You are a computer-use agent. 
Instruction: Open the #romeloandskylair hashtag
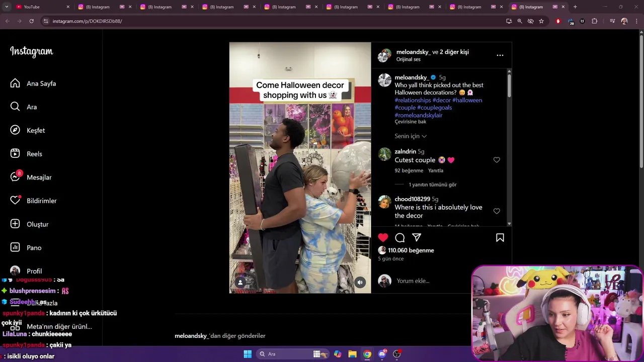[x=419, y=115]
